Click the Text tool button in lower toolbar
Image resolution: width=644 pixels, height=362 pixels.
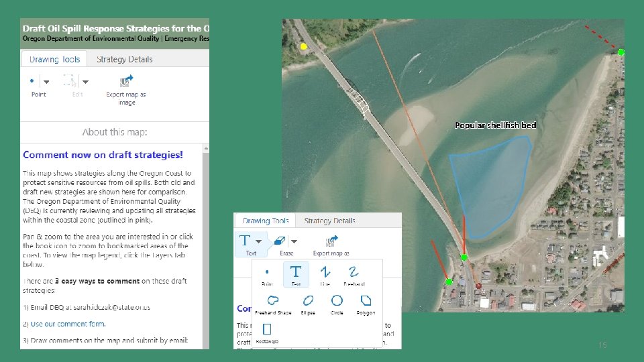(245, 240)
